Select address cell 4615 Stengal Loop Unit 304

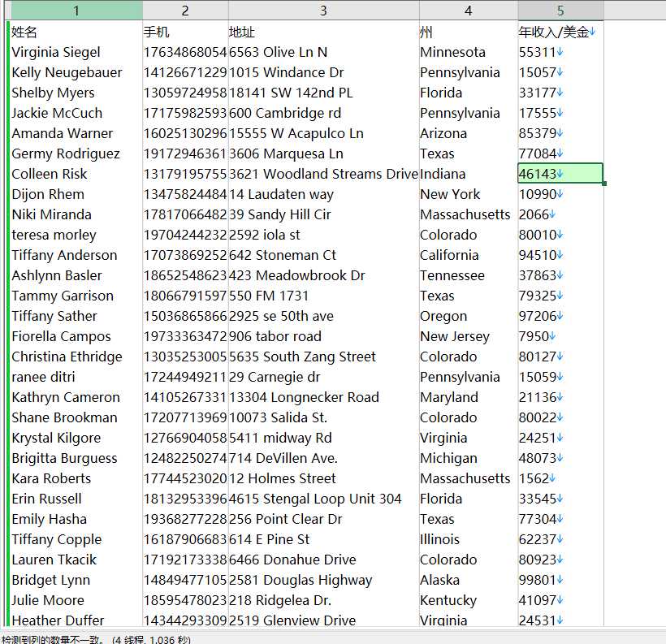[323, 499]
